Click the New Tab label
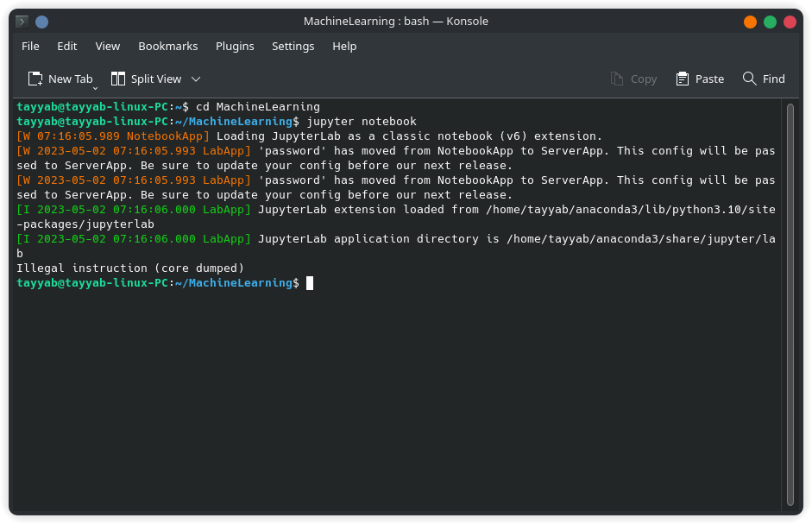The width and height of the screenshot is (812, 524). 71,79
